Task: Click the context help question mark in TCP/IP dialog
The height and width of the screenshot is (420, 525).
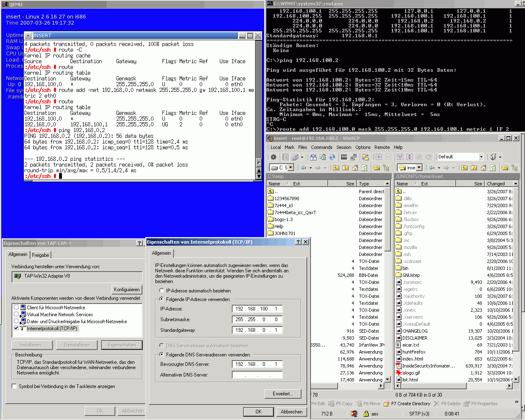Action: coord(298,242)
